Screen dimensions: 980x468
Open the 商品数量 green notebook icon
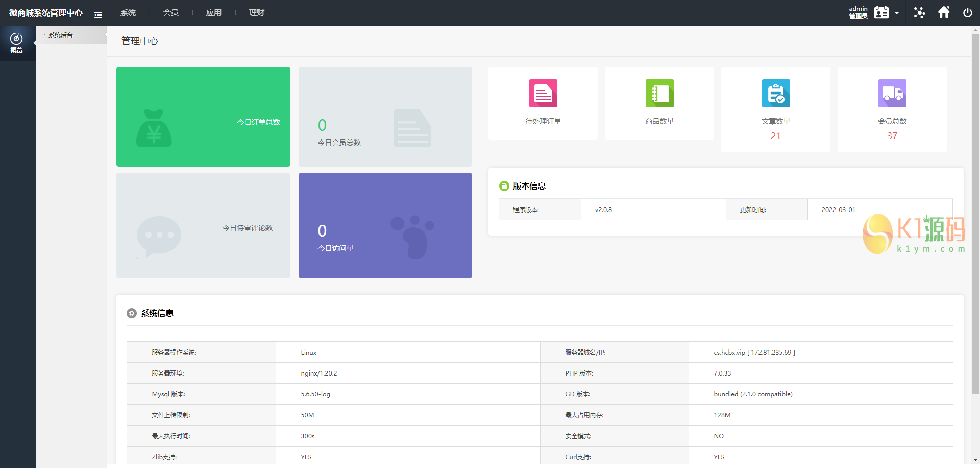pos(659,93)
